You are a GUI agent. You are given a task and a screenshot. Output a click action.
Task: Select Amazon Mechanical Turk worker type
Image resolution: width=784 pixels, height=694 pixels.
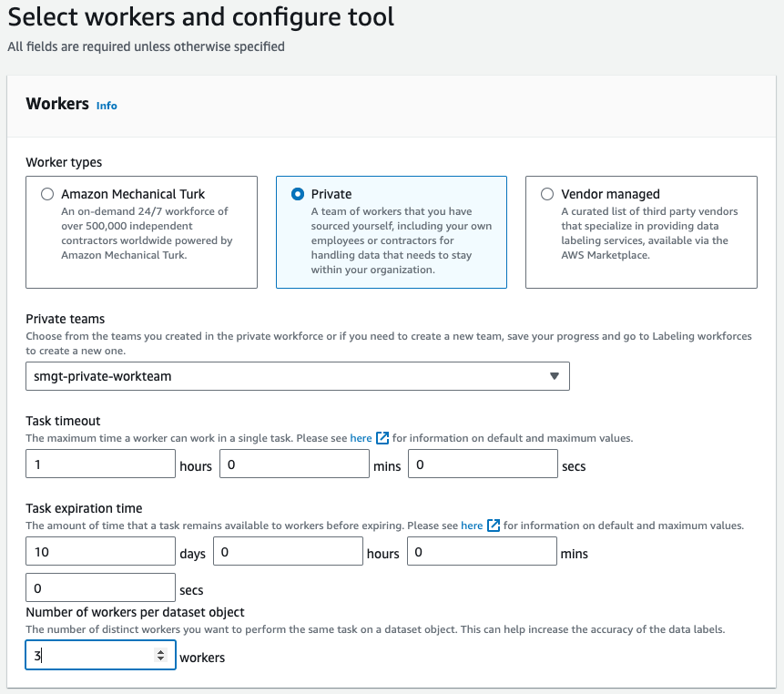[47, 194]
